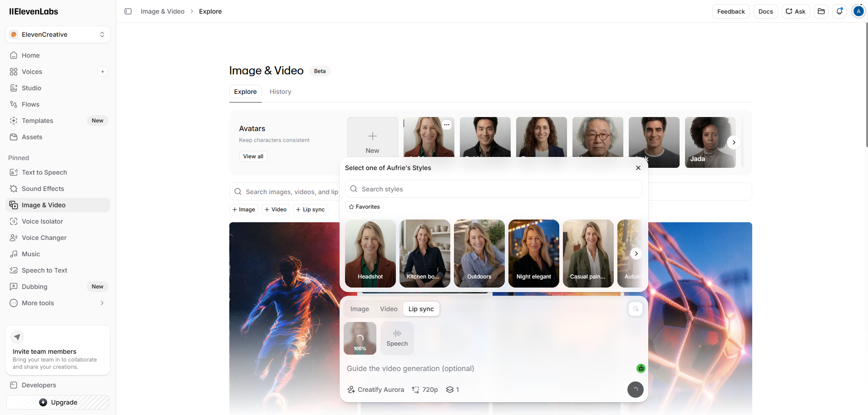
Task: Filter by + Lip sync chip
Action: 311,210
